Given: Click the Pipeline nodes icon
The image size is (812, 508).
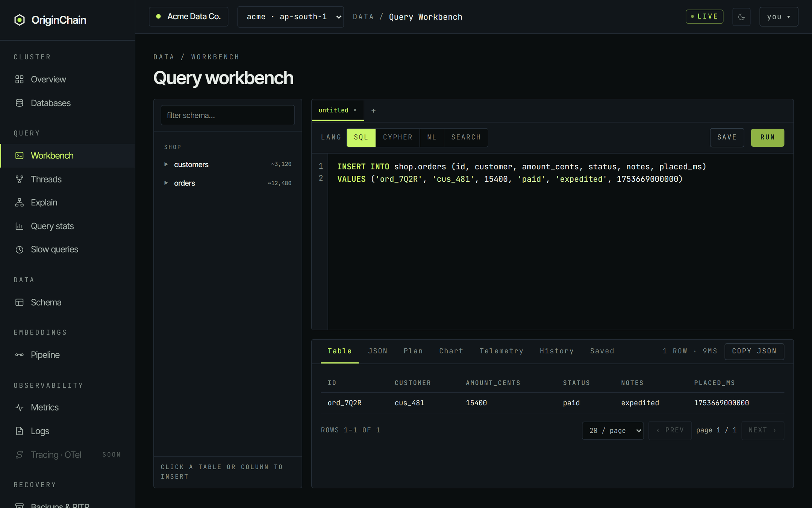Looking at the screenshot, I should click(20, 355).
